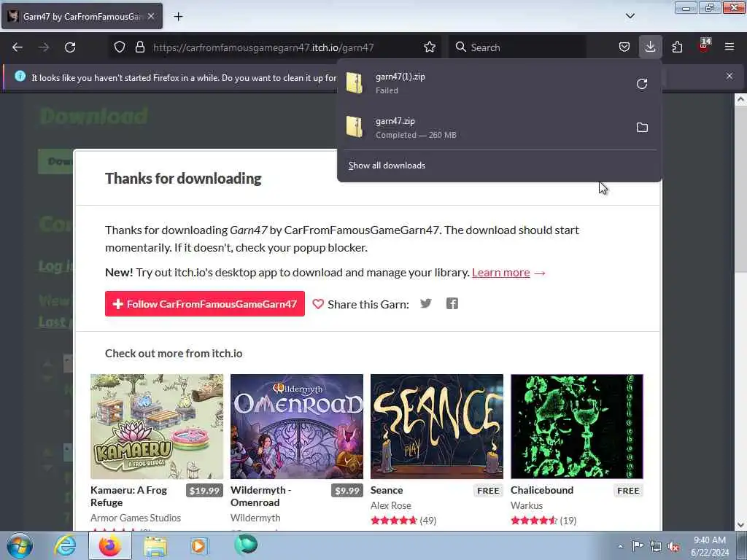747x560 pixels.
Task: Open the tracking protection shield icon
Action: 120,47
